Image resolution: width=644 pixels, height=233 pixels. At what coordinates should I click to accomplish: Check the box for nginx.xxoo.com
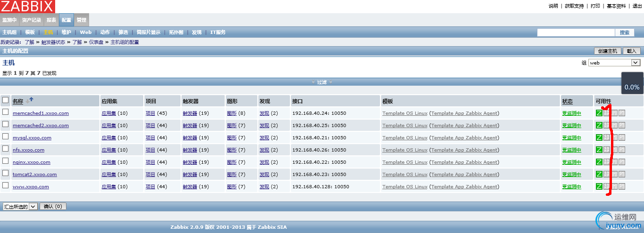[6, 161]
